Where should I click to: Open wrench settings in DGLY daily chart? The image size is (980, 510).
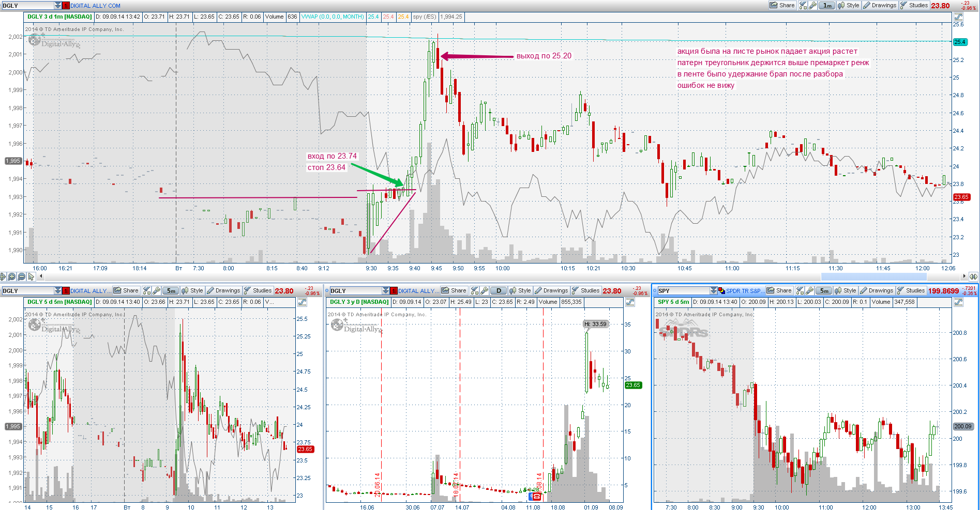[x=484, y=290]
